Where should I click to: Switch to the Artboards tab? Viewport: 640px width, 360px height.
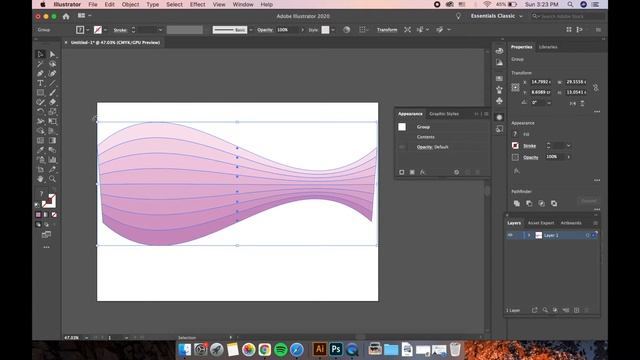pos(571,223)
